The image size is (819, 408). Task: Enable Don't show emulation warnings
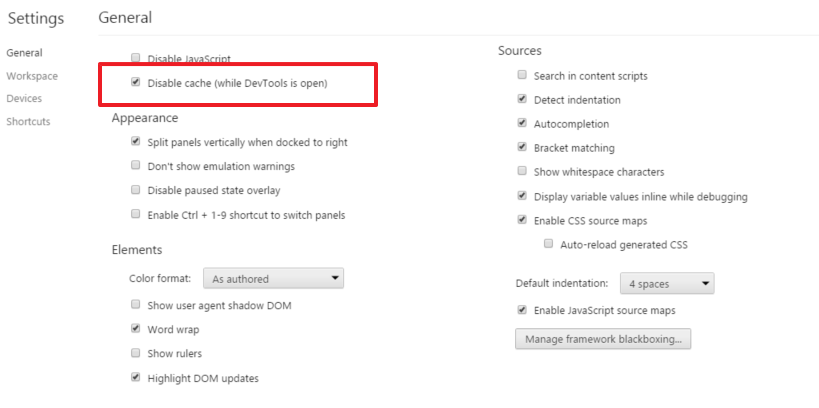136,165
